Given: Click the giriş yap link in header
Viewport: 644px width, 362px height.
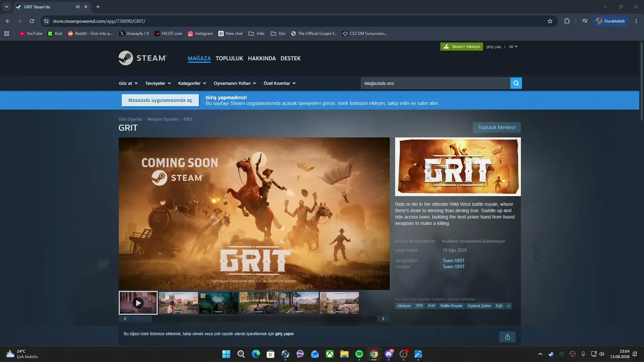Looking at the screenshot, I should click(x=494, y=47).
